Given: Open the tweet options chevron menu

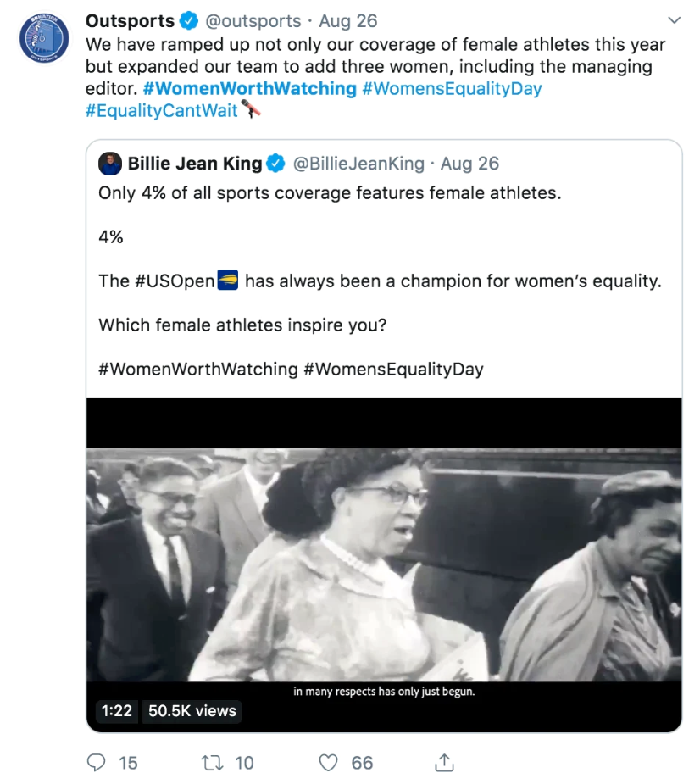Looking at the screenshot, I should (675, 20).
